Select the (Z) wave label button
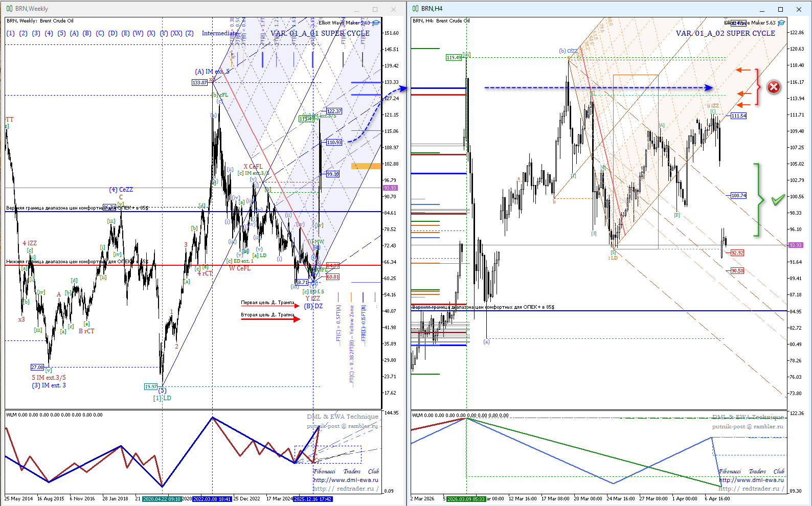This screenshot has width=812, height=506. point(190,33)
